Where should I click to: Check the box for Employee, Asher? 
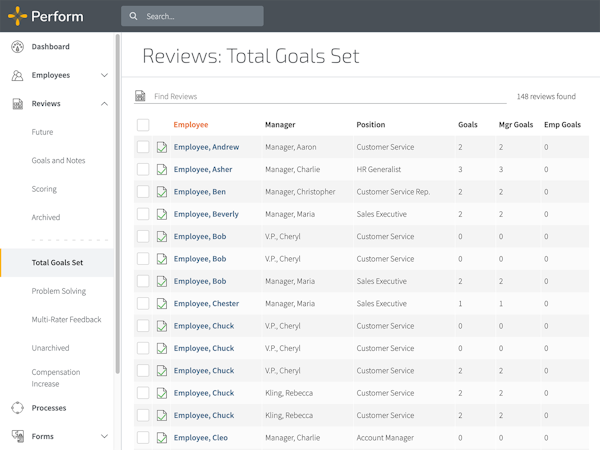click(143, 170)
